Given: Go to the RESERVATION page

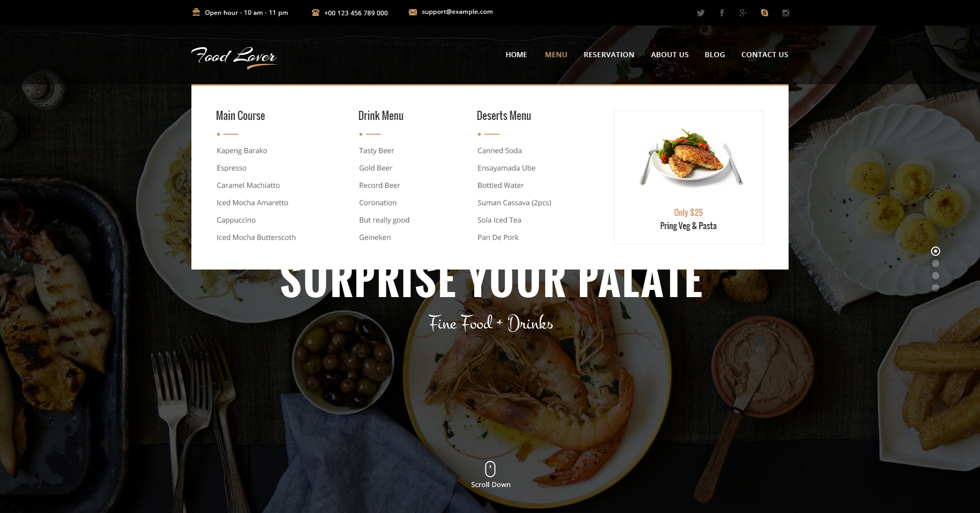Looking at the screenshot, I should [609, 55].
